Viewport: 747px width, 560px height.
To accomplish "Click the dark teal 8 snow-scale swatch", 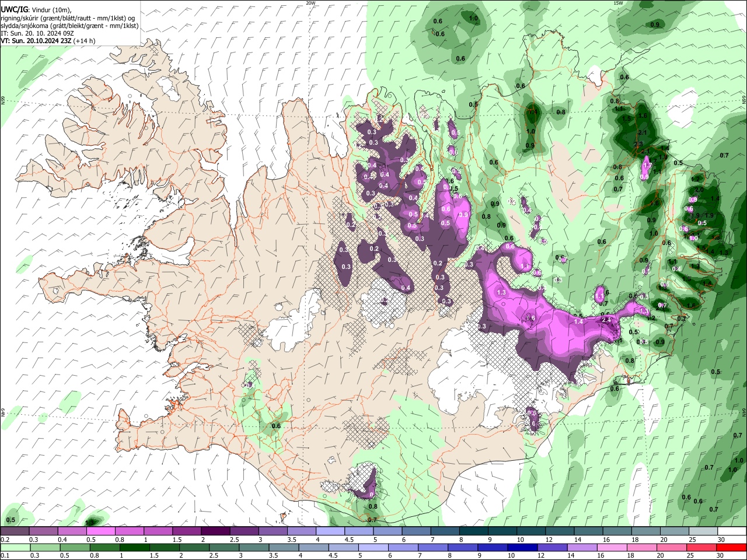I will pyautogui.click(x=474, y=531).
